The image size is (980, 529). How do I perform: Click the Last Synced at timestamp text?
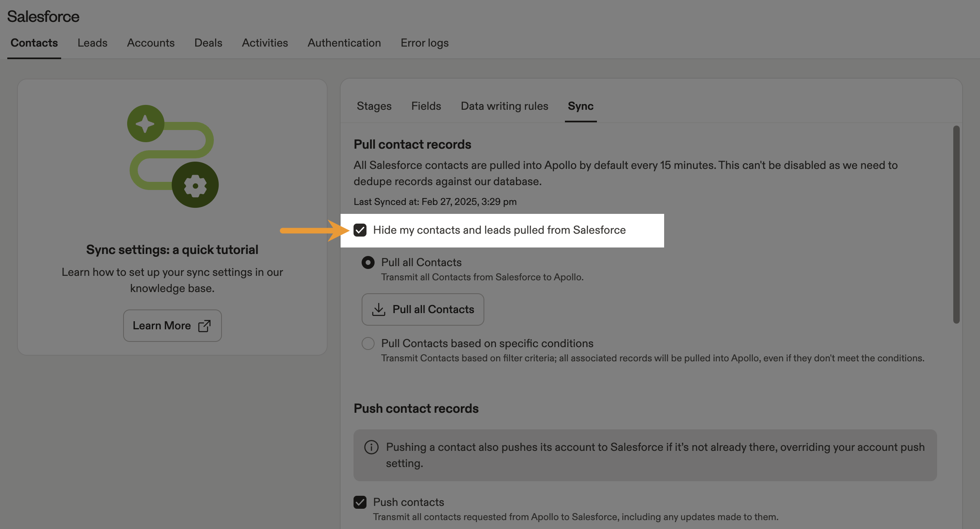(435, 202)
